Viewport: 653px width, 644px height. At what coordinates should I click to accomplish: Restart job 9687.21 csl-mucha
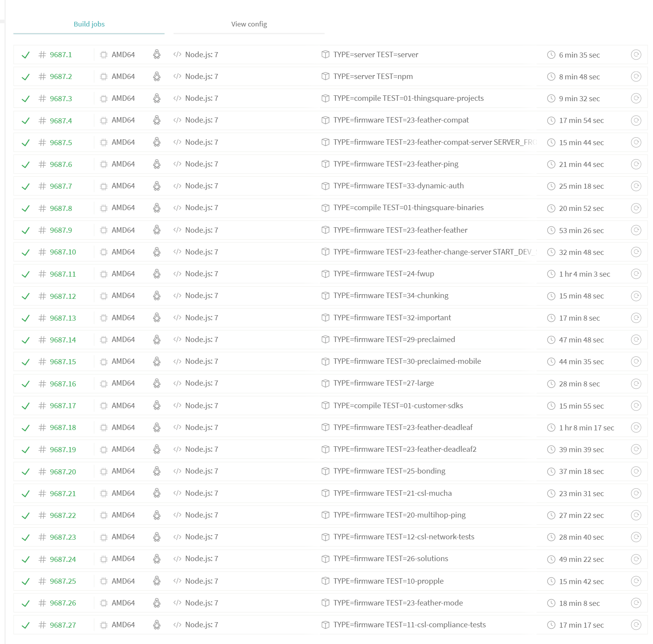coord(636,493)
